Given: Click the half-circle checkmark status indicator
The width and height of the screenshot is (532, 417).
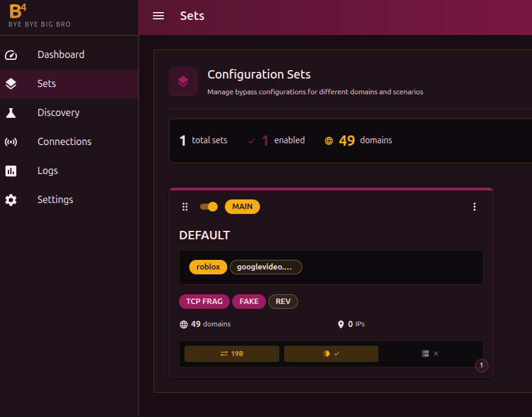Looking at the screenshot, I should (x=331, y=354).
